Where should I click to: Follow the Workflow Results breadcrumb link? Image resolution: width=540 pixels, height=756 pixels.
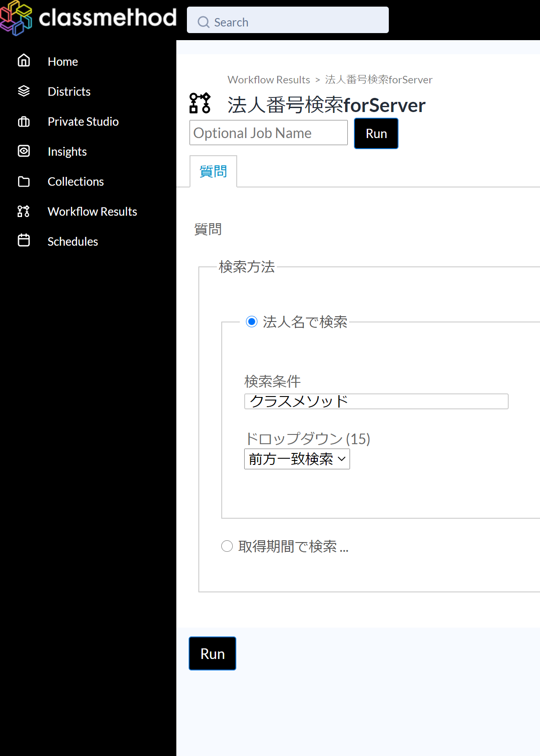tap(268, 80)
